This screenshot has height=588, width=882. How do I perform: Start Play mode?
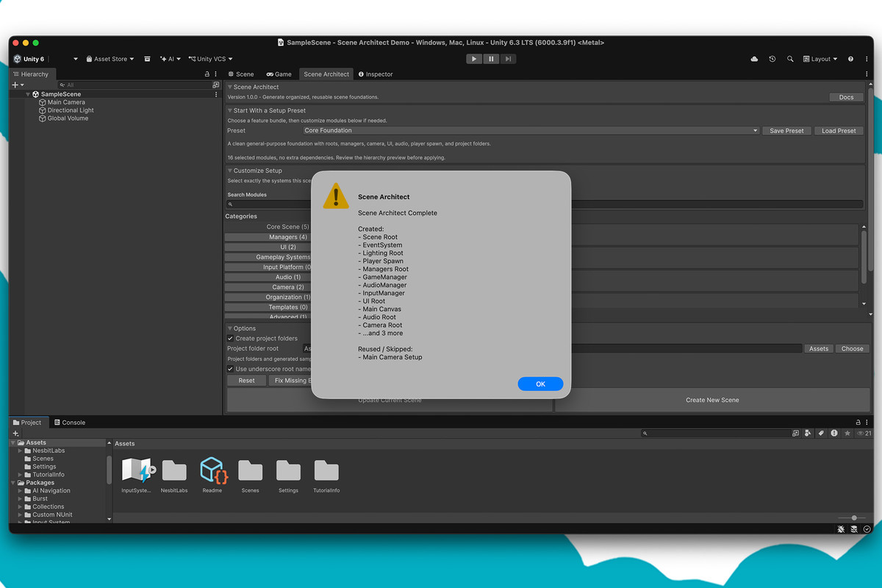pos(474,59)
